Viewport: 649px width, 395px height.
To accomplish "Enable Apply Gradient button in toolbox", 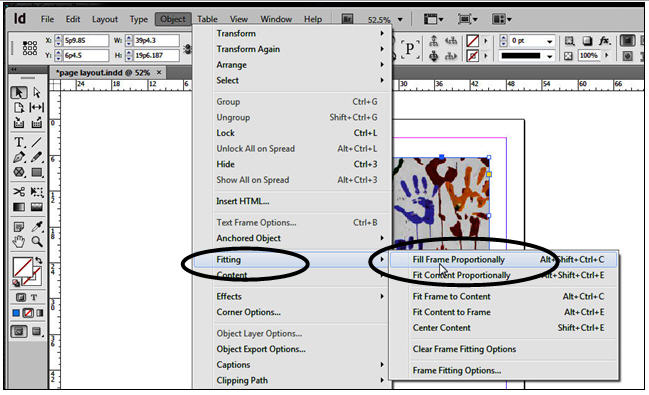I will point(40,313).
